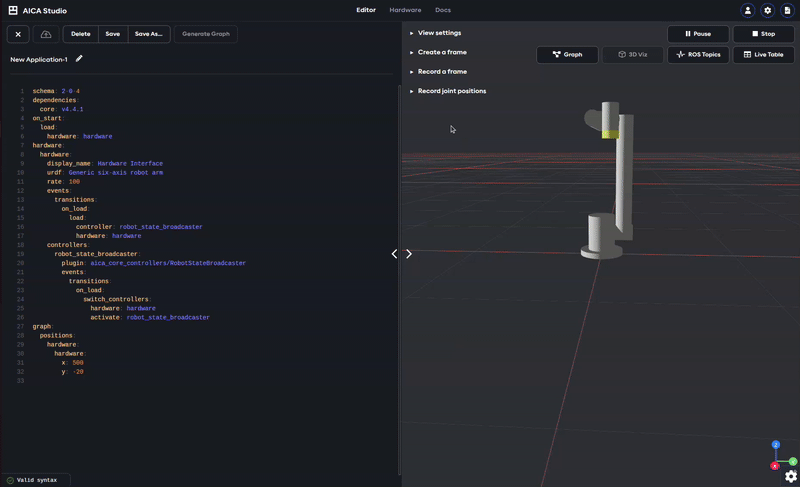Image resolution: width=800 pixels, height=487 pixels.
Task: Expand the editor panel with the right chevron
Action: (409, 253)
